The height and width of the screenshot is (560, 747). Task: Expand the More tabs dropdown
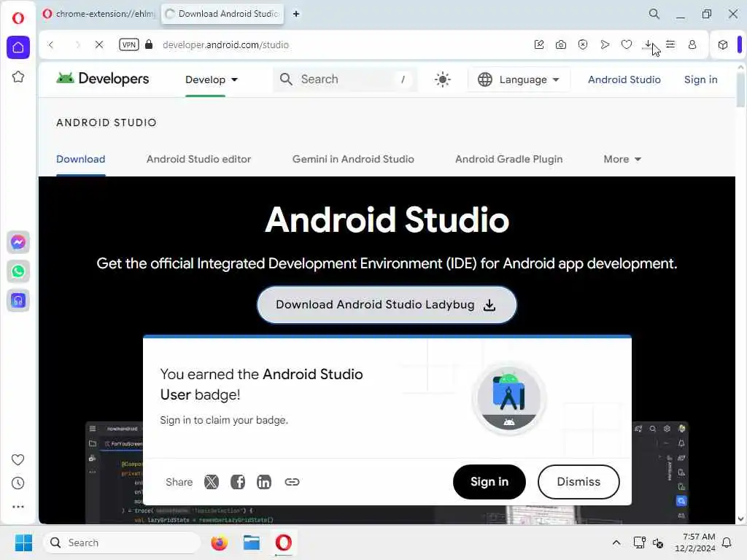click(622, 159)
